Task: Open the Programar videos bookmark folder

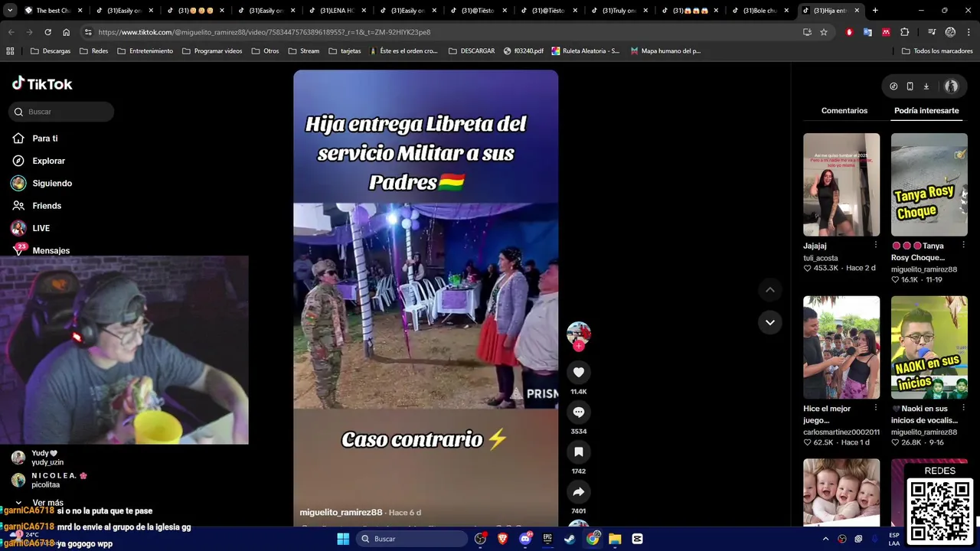Action: [212, 51]
